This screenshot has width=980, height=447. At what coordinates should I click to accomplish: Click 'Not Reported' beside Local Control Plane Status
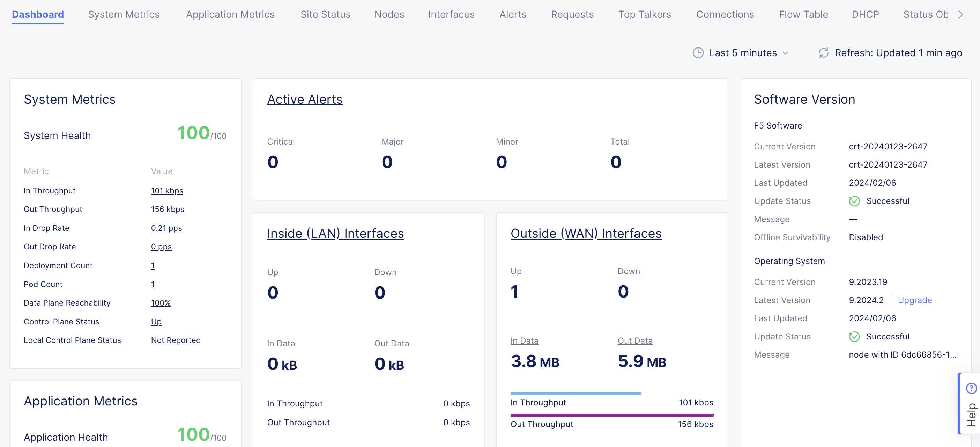click(176, 340)
